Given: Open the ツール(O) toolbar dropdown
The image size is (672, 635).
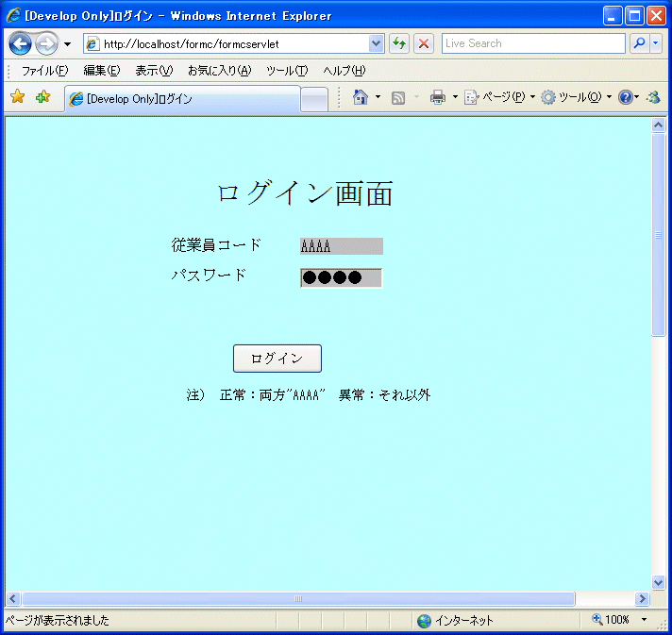Looking at the screenshot, I should click(576, 97).
